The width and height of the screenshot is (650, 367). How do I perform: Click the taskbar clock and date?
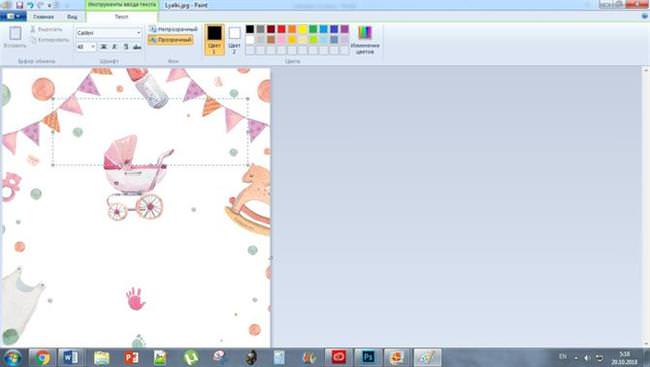tap(624, 358)
